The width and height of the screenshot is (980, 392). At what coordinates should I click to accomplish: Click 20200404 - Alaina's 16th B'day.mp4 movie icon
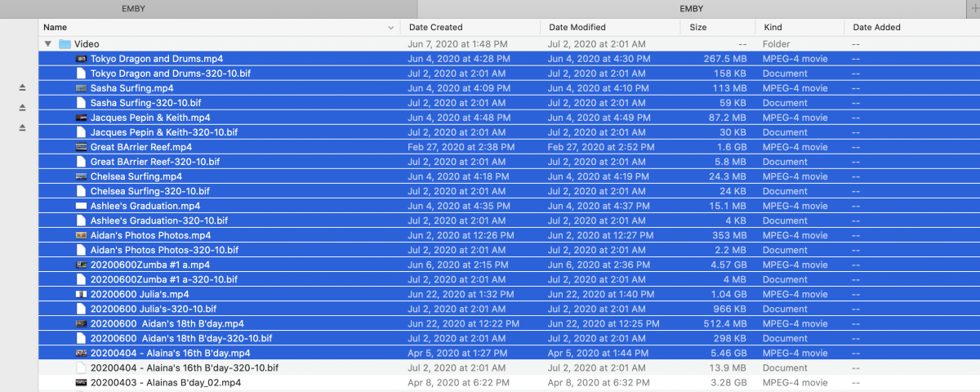point(81,353)
